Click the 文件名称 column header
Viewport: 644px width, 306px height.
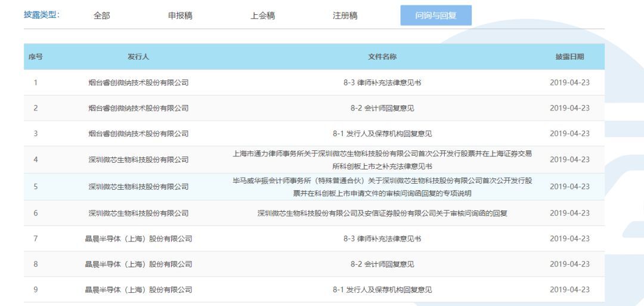[382, 57]
